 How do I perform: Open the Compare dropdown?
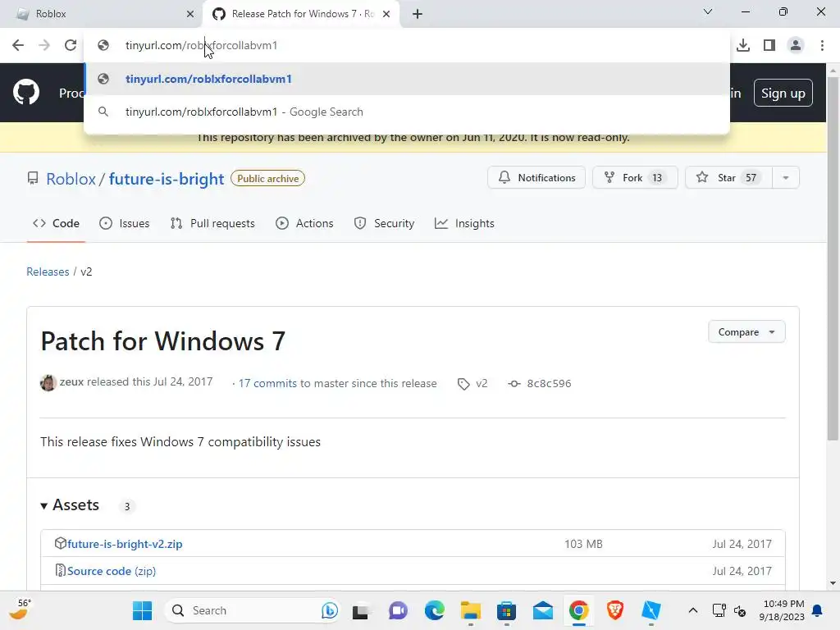(746, 331)
